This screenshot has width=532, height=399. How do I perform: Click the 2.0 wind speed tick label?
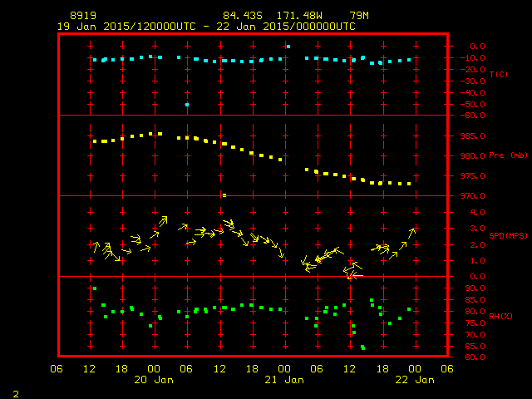[x=477, y=245]
